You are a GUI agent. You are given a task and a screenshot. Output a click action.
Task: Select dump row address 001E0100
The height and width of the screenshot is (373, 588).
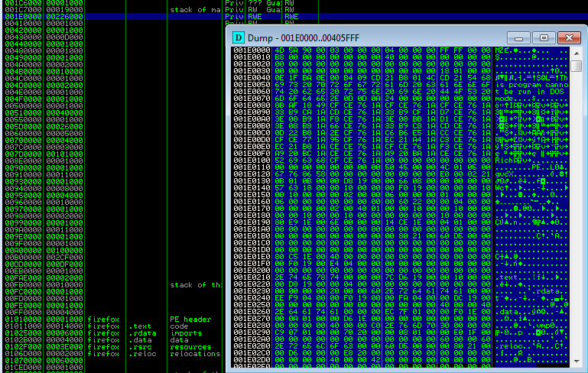(252, 161)
